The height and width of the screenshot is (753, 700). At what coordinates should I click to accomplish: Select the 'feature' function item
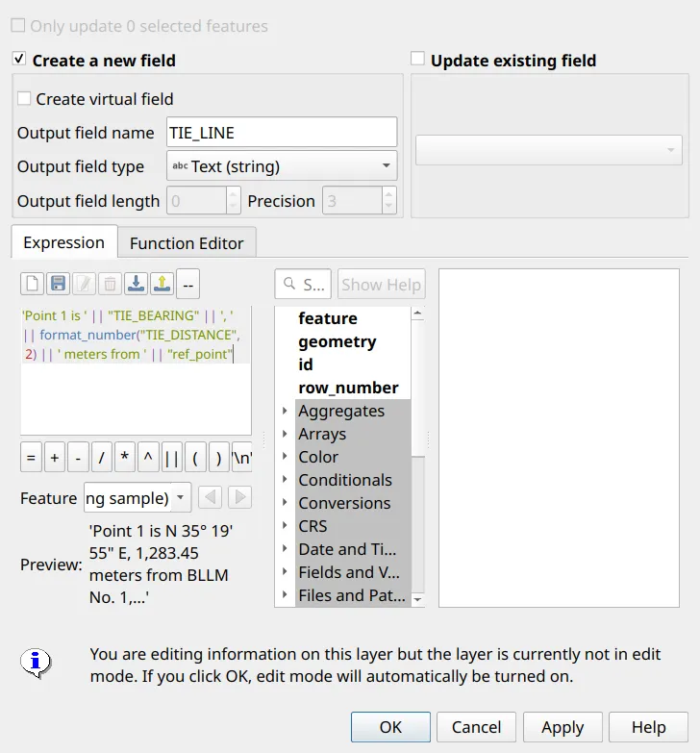pos(328,318)
